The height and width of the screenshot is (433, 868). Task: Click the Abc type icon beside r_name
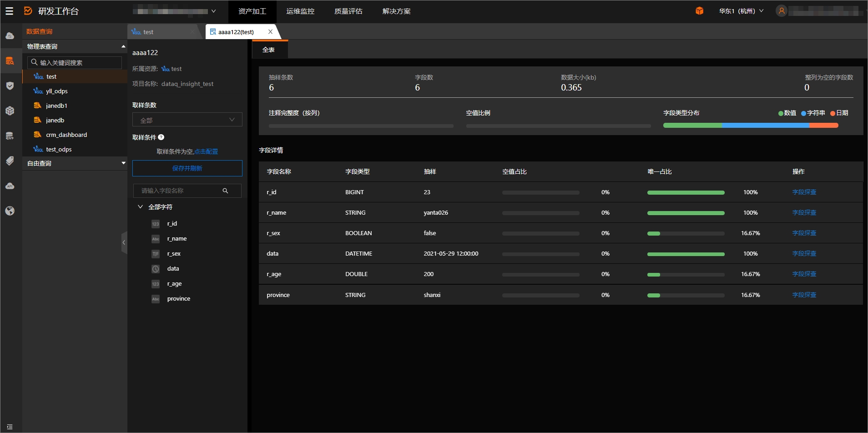point(156,239)
